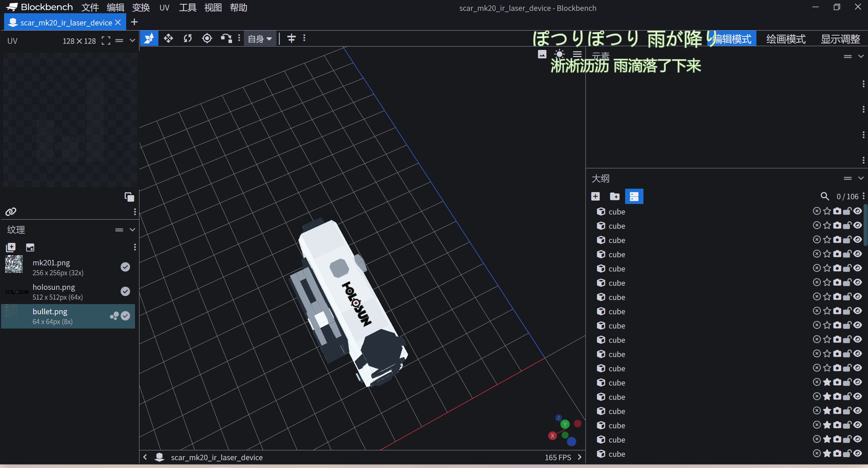868x468 pixels.
Task: Switch to 绘画模式 paint mode tab
Action: [786, 39]
